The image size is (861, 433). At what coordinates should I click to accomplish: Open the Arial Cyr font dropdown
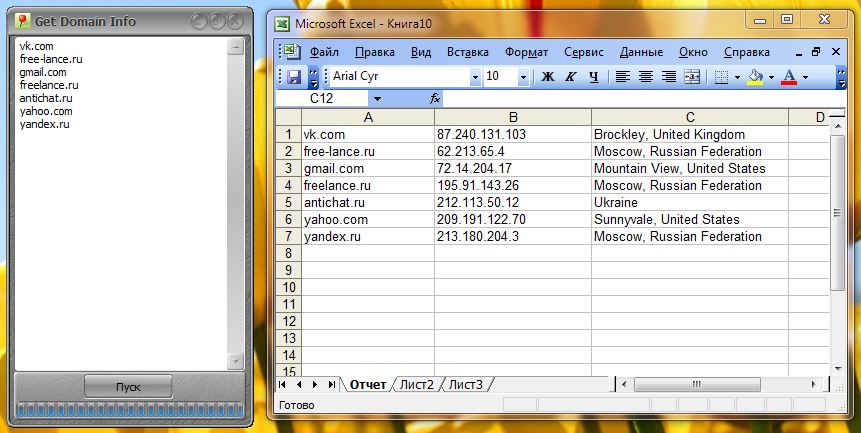(475, 77)
